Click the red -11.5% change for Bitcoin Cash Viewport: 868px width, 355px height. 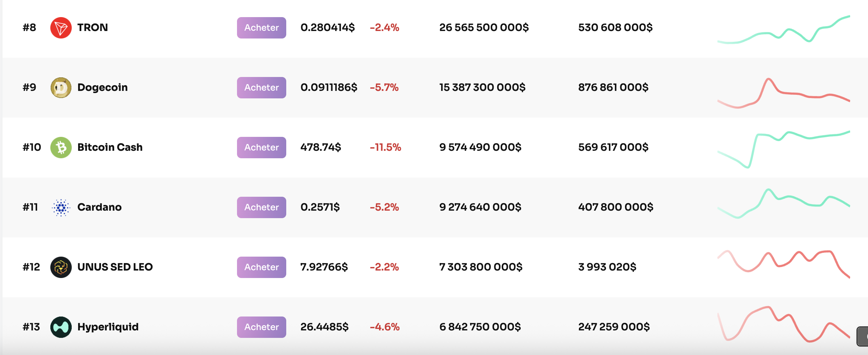pyautogui.click(x=385, y=147)
